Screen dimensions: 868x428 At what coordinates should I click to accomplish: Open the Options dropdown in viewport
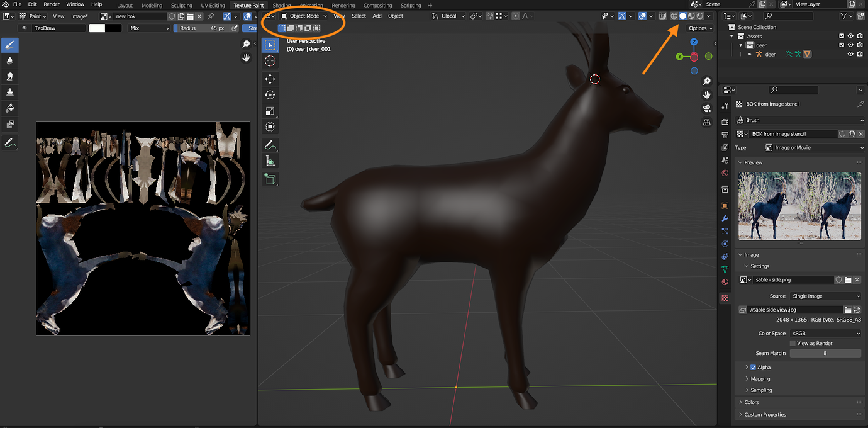[700, 28]
